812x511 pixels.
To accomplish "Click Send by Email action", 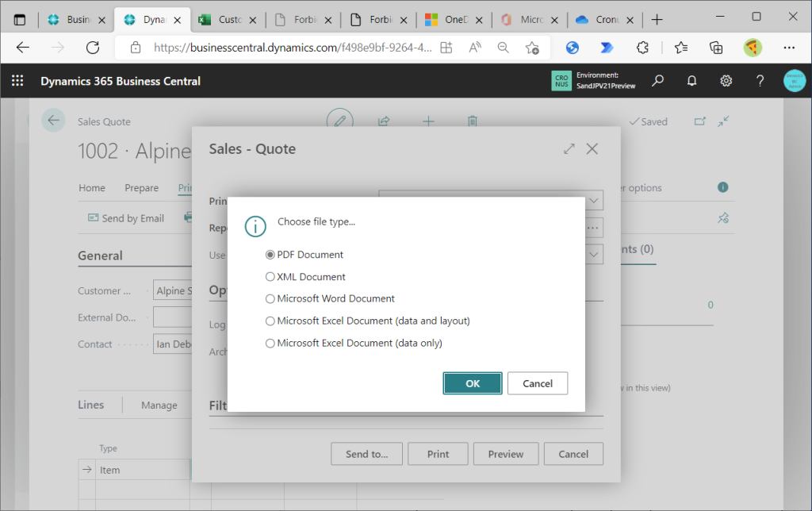I will click(126, 218).
